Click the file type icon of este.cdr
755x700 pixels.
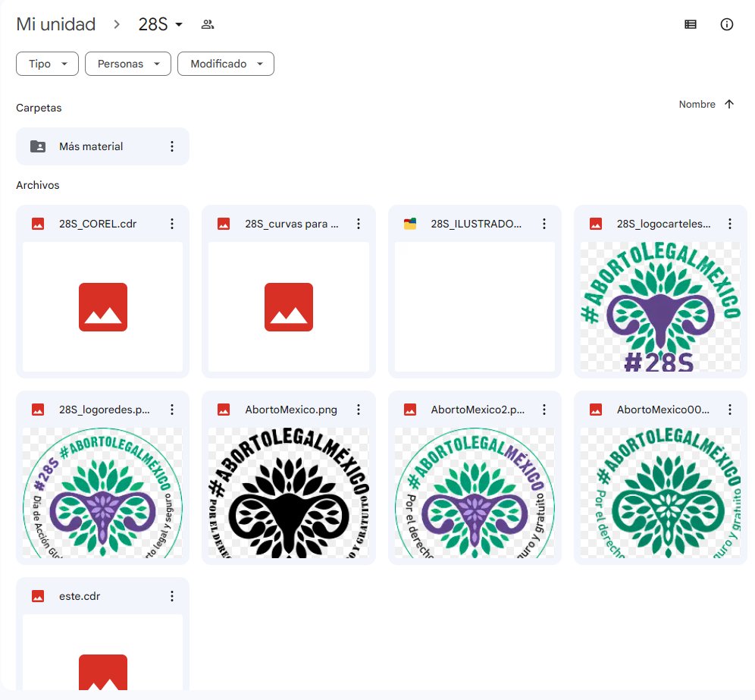coord(38,596)
